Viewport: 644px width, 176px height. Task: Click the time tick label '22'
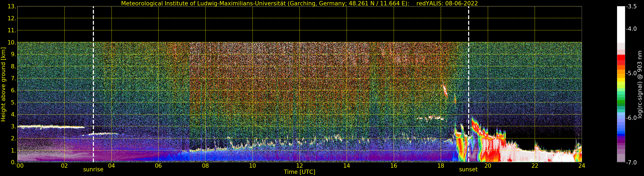(535, 166)
